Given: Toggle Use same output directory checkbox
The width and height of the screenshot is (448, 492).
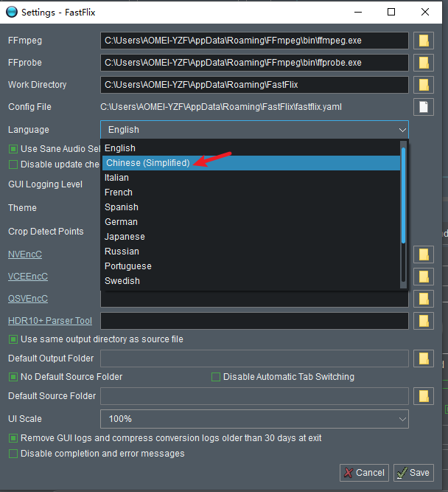Looking at the screenshot, I should 13,339.
